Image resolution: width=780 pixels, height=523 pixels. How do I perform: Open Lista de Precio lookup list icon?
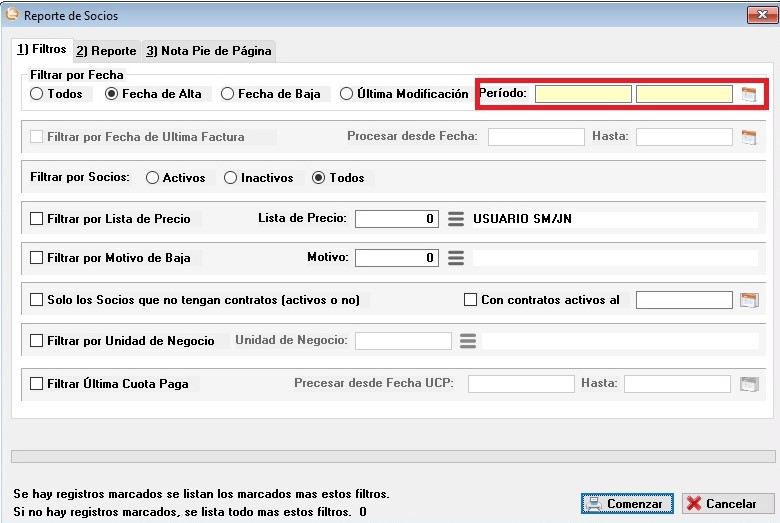click(x=456, y=219)
